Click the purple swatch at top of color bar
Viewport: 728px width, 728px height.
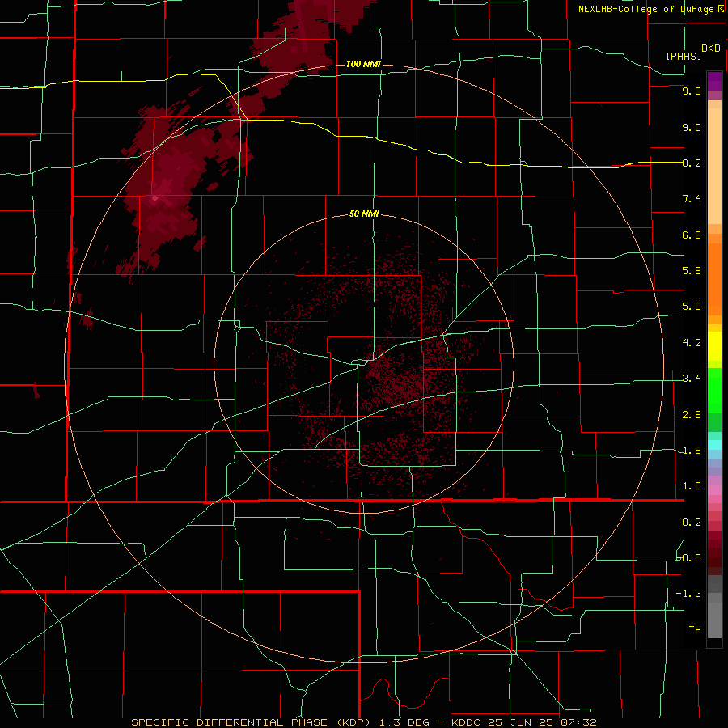click(714, 81)
